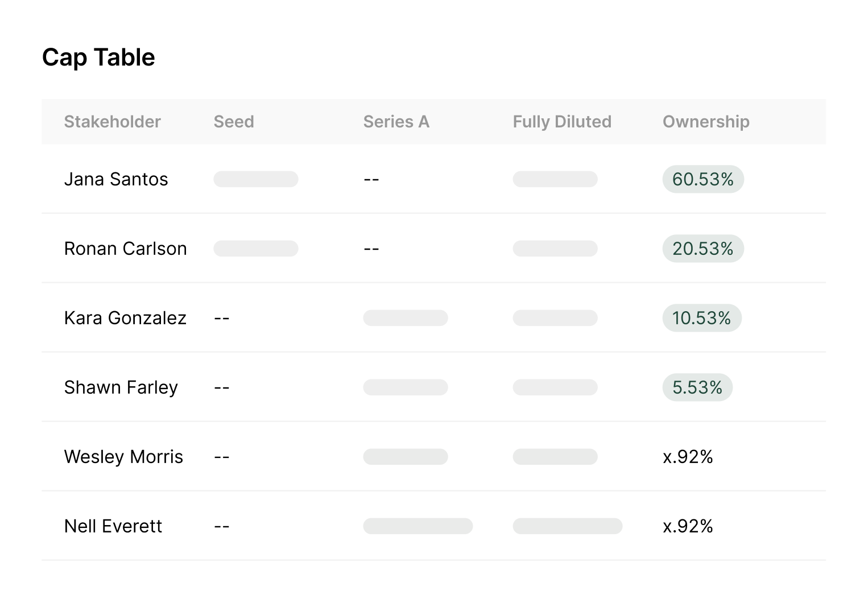The image size is (868, 603).
Task: Open the Kara Gonzalez stakeholder row
Action: click(125, 318)
